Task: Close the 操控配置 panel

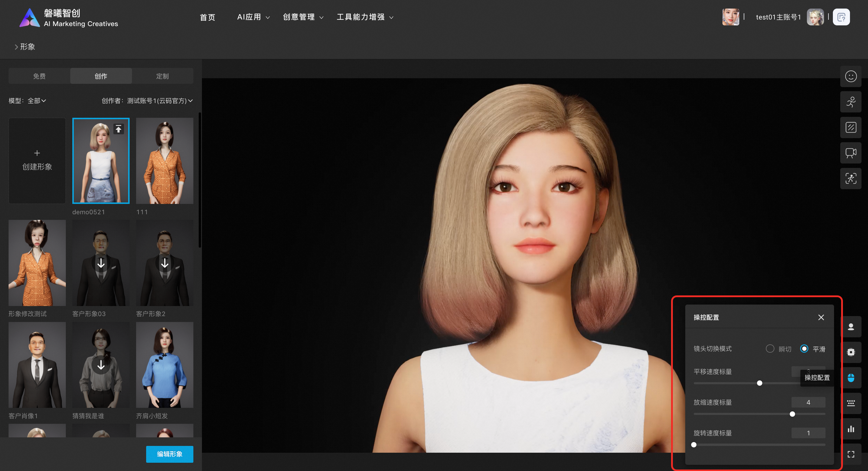Action: 821,318
